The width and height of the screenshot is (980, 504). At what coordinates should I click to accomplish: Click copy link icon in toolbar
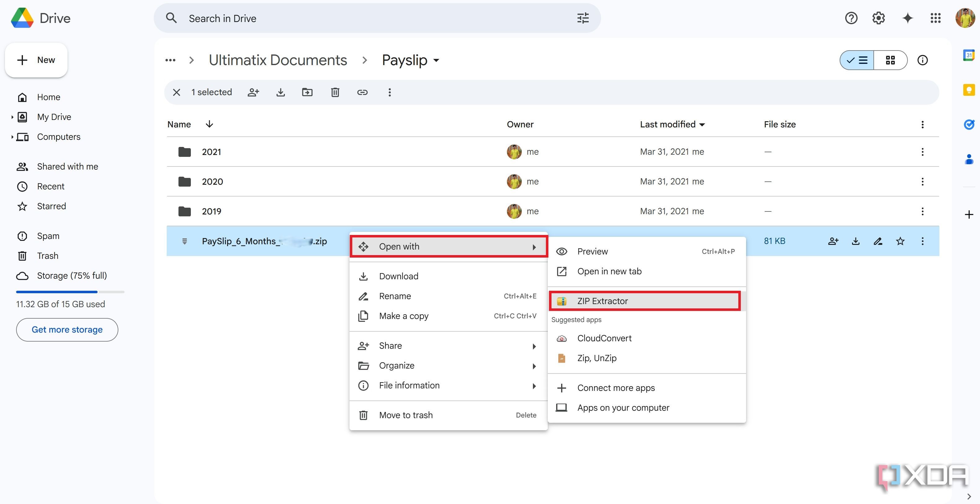362,92
